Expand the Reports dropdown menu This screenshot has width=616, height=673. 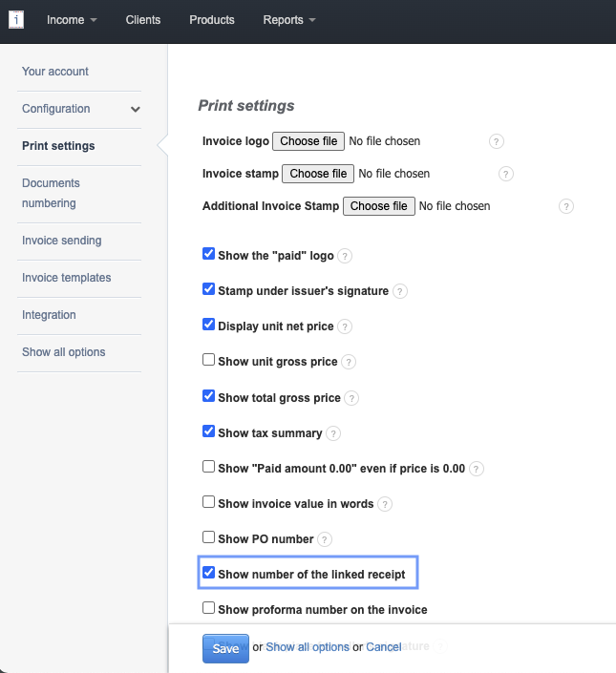pyautogui.click(x=289, y=20)
